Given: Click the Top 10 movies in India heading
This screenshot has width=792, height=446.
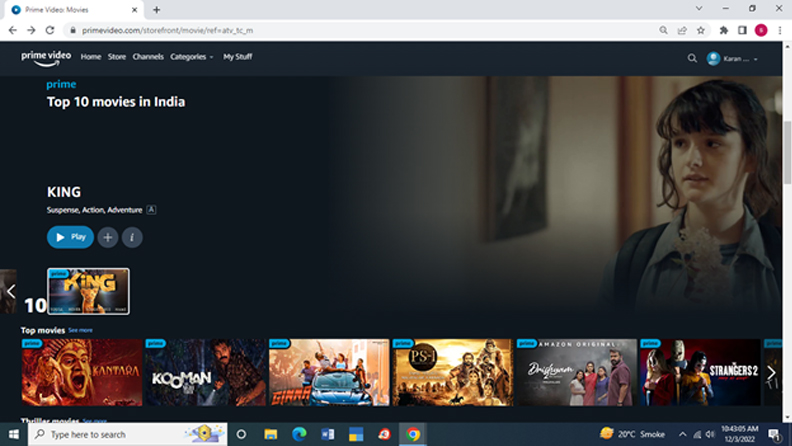Looking at the screenshot, I should [x=116, y=102].
